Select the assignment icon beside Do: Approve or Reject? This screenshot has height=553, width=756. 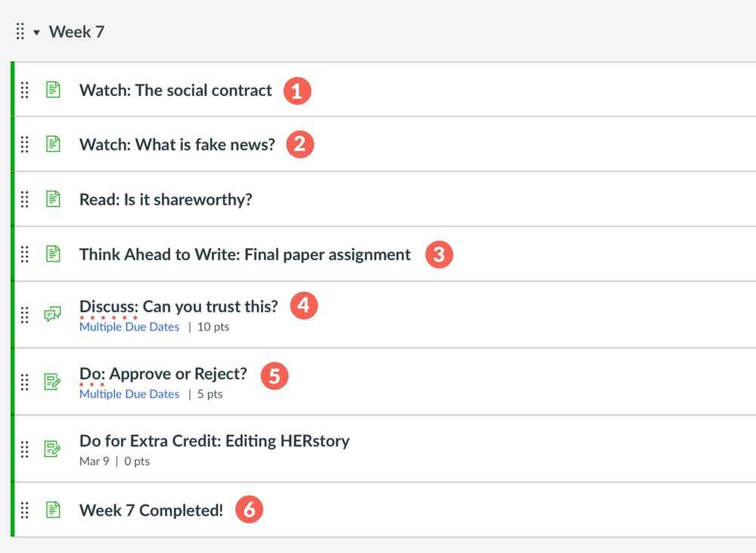click(x=52, y=382)
